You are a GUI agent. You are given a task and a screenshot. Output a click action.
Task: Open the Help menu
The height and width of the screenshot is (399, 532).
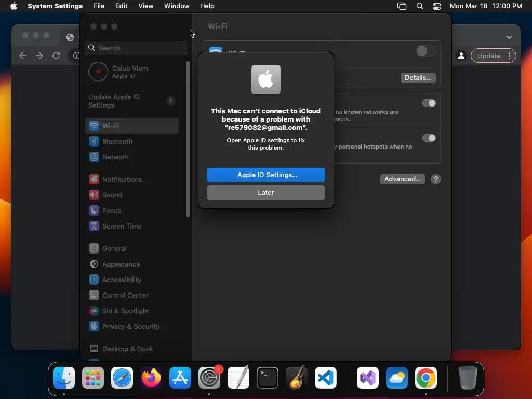pos(207,6)
